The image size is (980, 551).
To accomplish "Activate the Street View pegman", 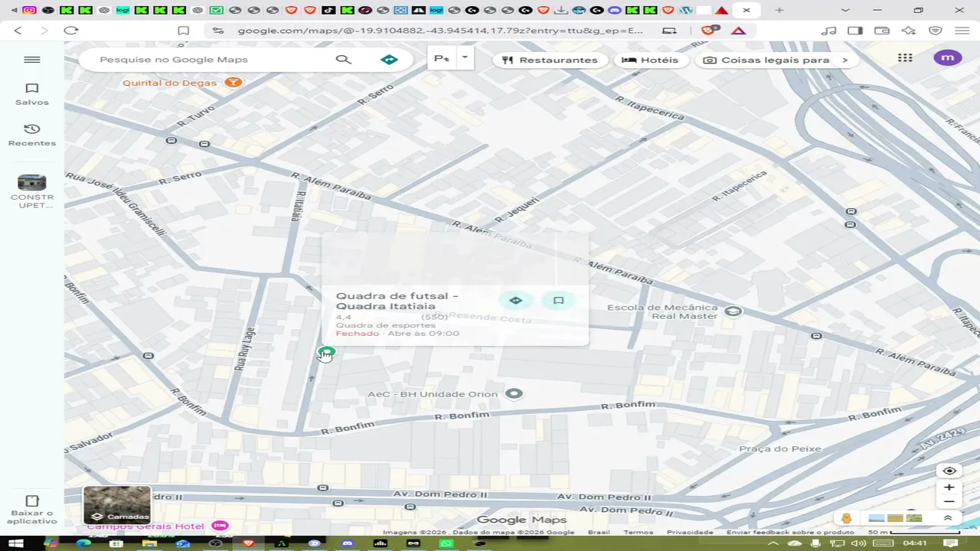I will pyautogui.click(x=846, y=518).
